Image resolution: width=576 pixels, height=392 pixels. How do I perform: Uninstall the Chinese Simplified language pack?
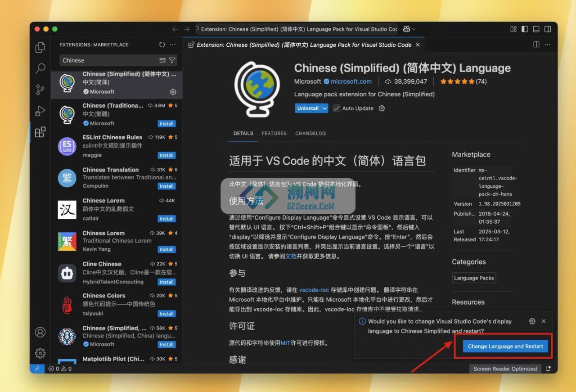[x=308, y=108]
